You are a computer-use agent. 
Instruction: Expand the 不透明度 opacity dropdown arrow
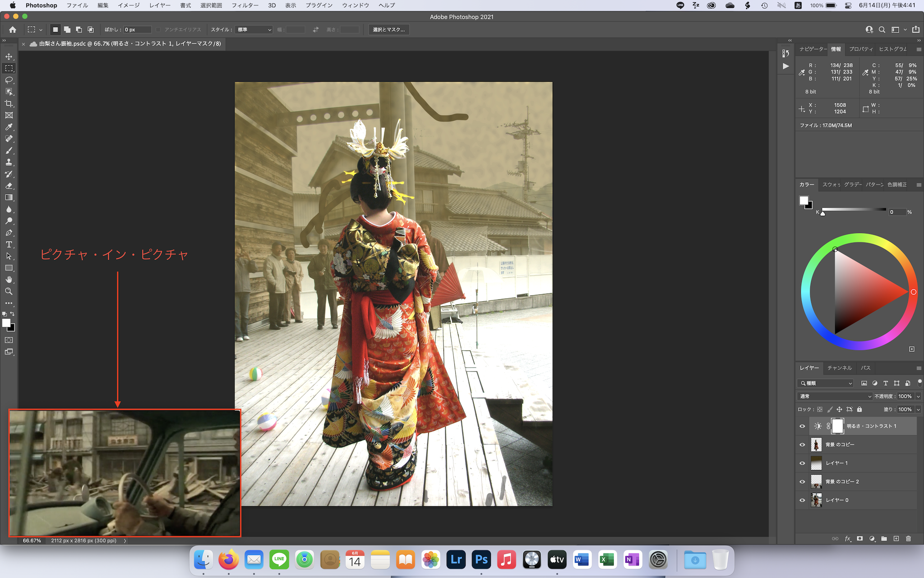tap(918, 396)
